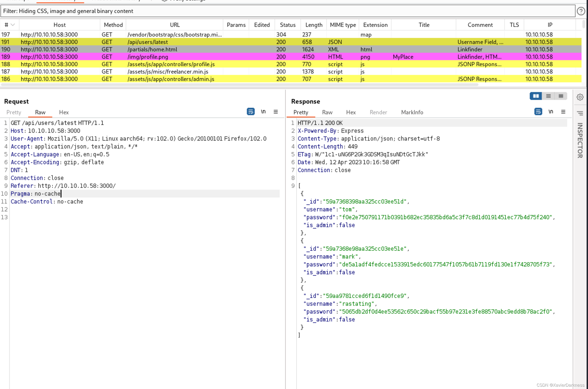Screen dimensions: 588x389
Task: Click the Referer header line in request
Action: coord(63,186)
